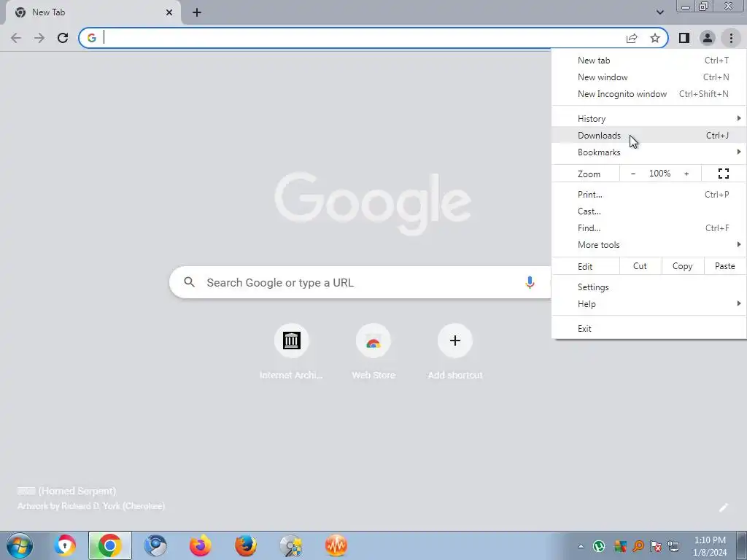Click the Artwork by Richard D. York link
The height and width of the screenshot is (560, 747).
pos(91,506)
